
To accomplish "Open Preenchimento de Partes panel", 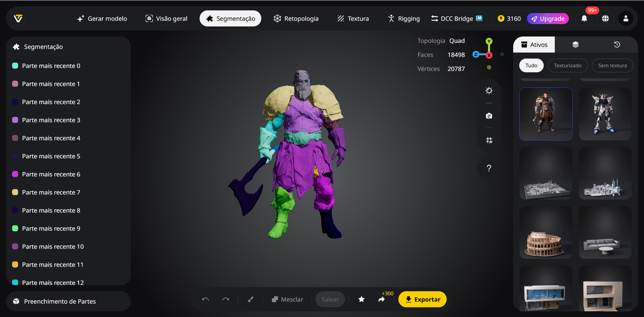I will click(x=68, y=301).
